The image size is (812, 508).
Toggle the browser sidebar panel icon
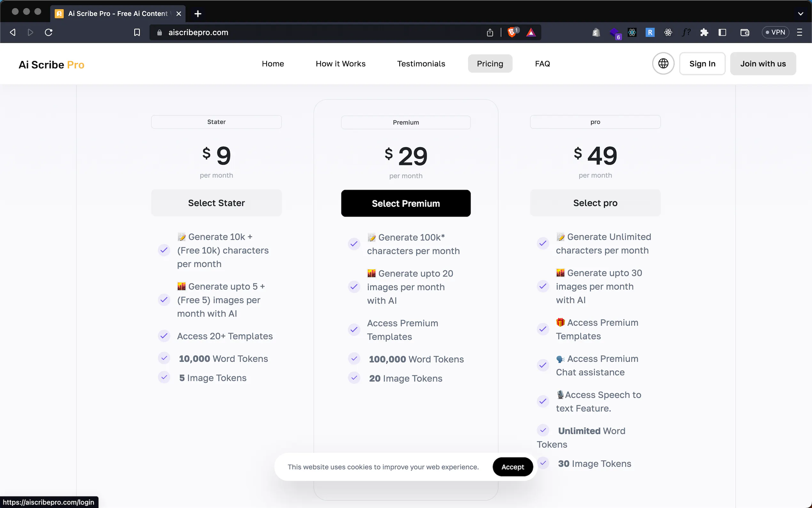pyautogui.click(x=722, y=32)
